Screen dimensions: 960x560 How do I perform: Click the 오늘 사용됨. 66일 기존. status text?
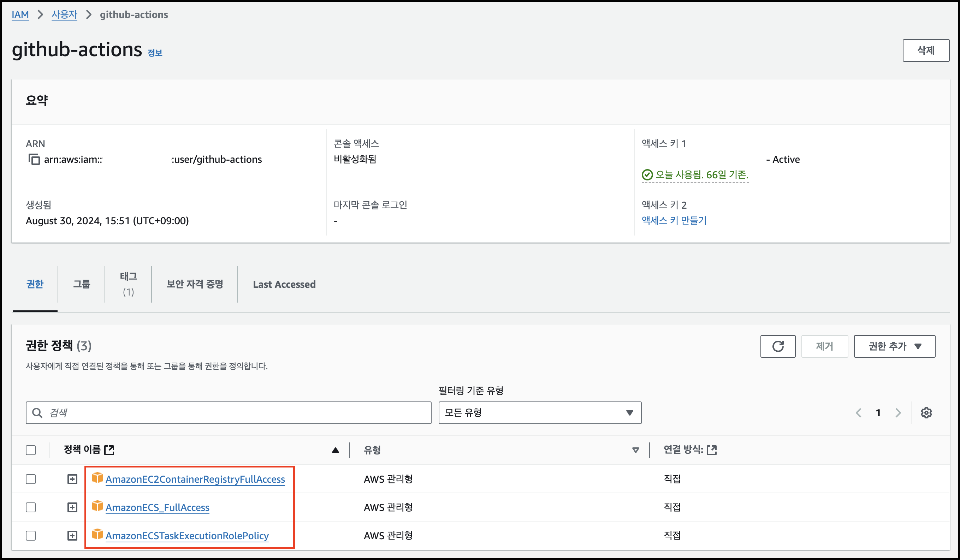(702, 175)
